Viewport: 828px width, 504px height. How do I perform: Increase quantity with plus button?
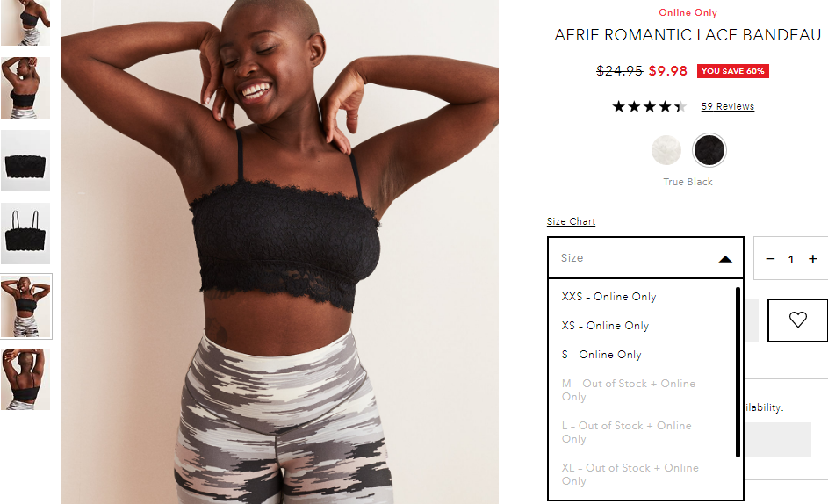(813, 258)
